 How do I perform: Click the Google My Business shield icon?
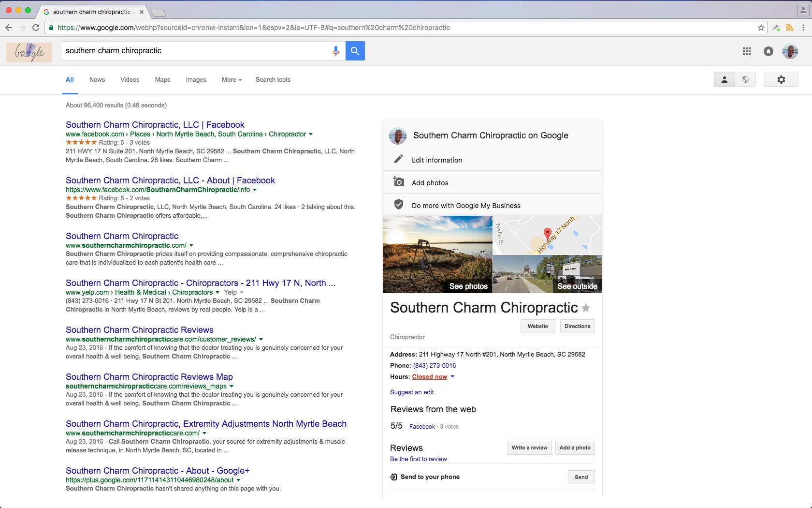398,204
